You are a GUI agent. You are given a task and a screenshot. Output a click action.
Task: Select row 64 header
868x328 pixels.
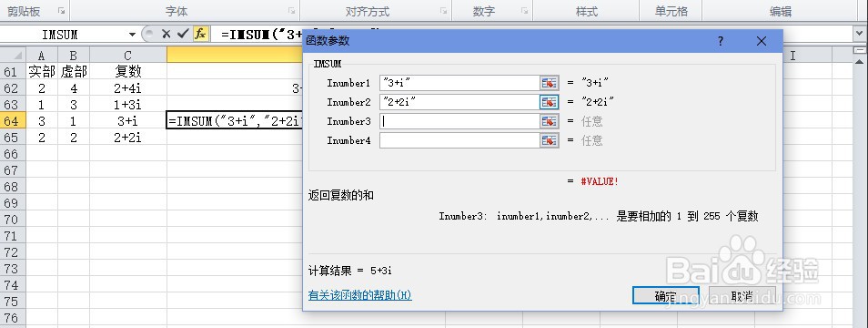coord(12,121)
